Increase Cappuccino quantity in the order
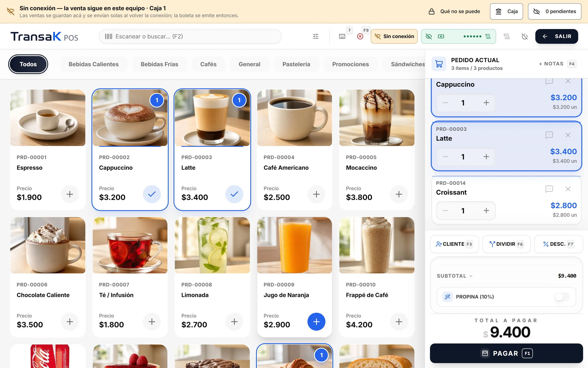Screen dimensions: 588x368 click(486, 103)
